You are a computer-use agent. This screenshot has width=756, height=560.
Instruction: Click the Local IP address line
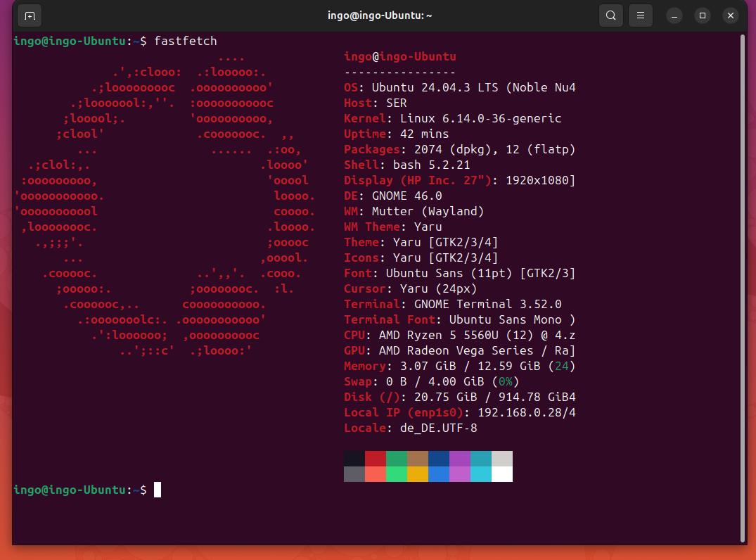pyautogui.click(x=459, y=412)
